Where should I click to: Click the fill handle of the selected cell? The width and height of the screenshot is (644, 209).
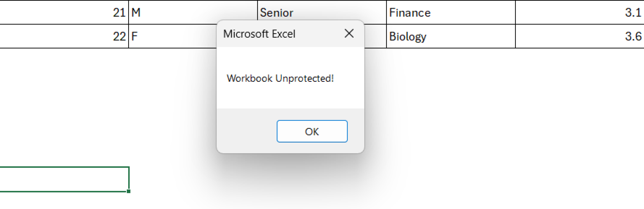tap(129, 191)
